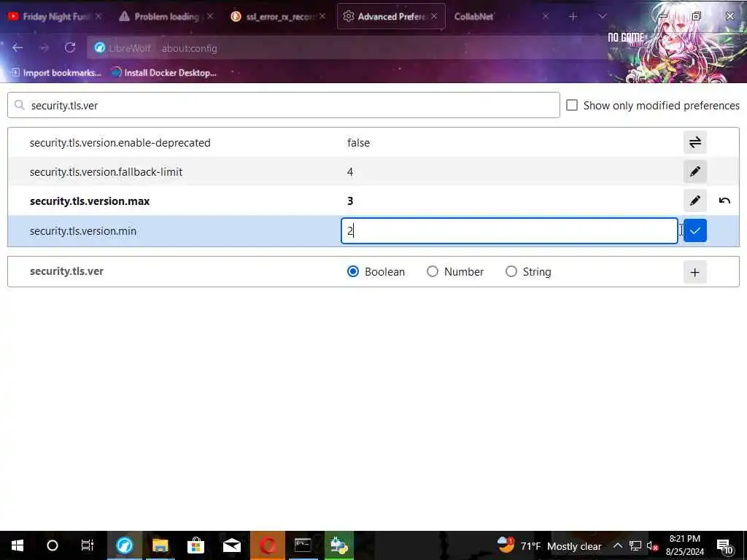Screen dimensions: 747x560
Task: Open network status in system tray
Action: [635, 545]
